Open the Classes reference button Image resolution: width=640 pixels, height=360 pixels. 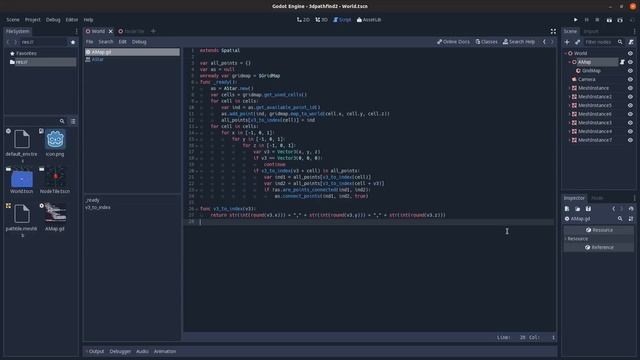click(487, 42)
